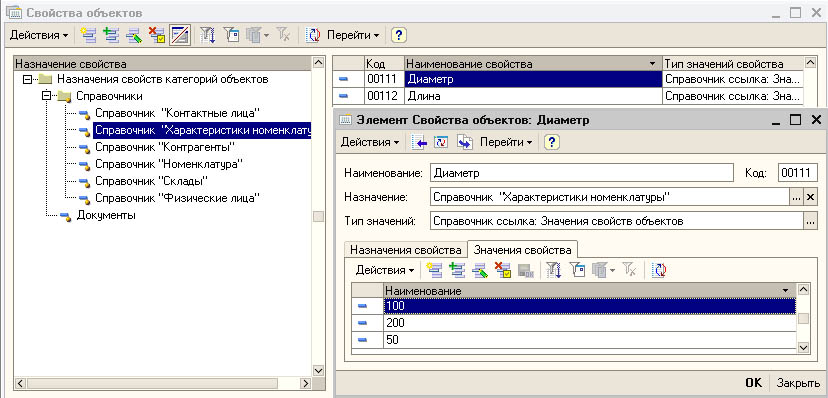Reread element data in Диаметр window
Viewport: 828px width, 398px height.
click(x=441, y=143)
